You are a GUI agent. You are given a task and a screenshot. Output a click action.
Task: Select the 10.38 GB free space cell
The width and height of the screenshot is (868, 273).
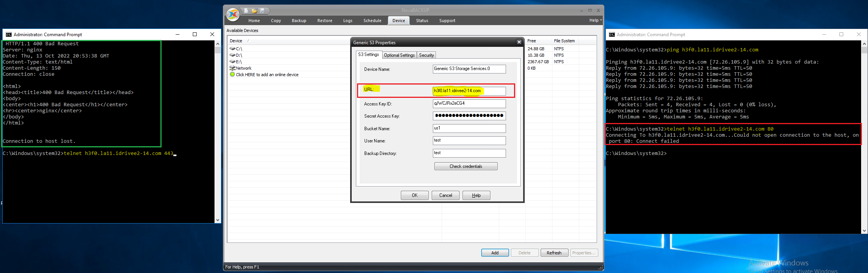pyautogui.click(x=536, y=55)
